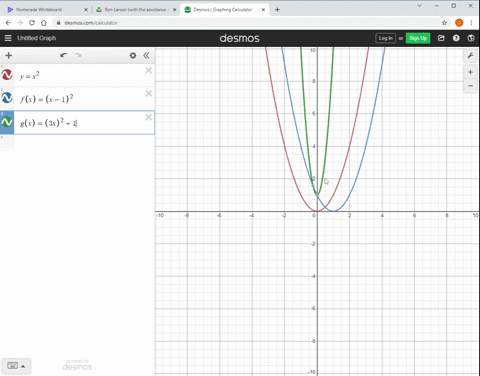Screen dimensions: 480x376
Task: Open the browser profile avatar
Action: [459, 23]
